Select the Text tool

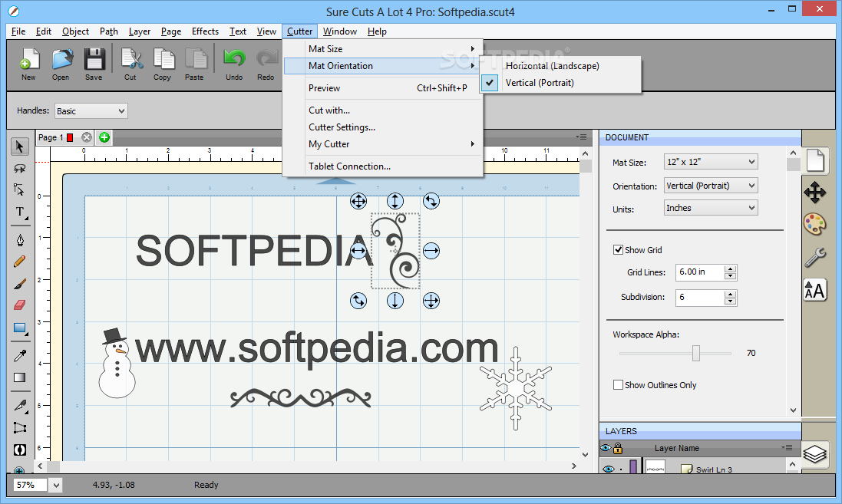(20, 212)
